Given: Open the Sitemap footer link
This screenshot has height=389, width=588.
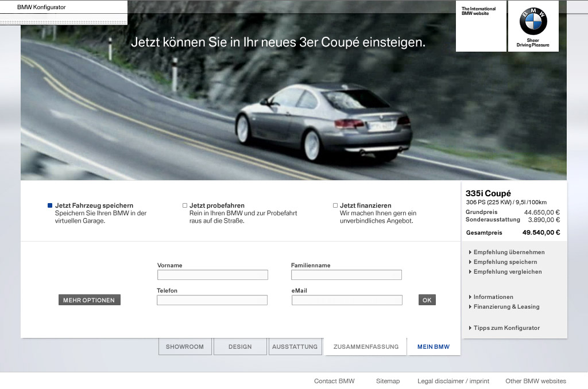Looking at the screenshot, I should tap(388, 381).
